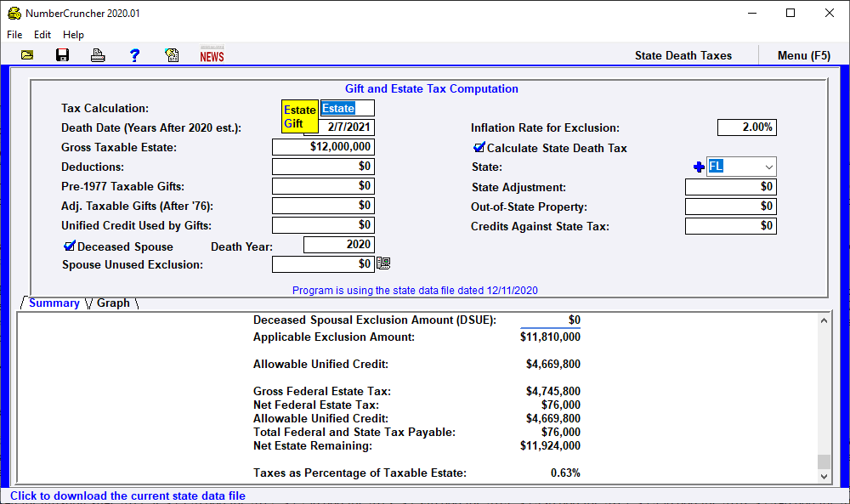Open the Menu (F5) button

tap(804, 55)
